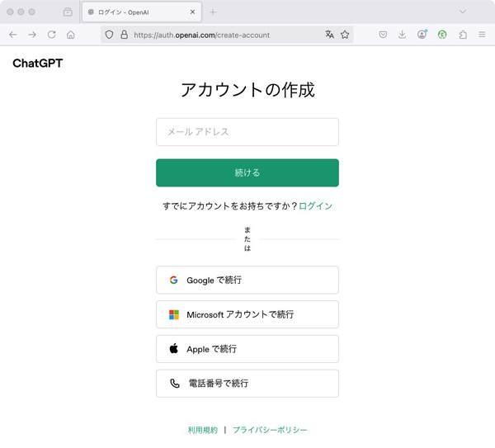This screenshot has height=448, width=495.
Task: Reload the current page
Action: pyautogui.click(x=51, y=35)
